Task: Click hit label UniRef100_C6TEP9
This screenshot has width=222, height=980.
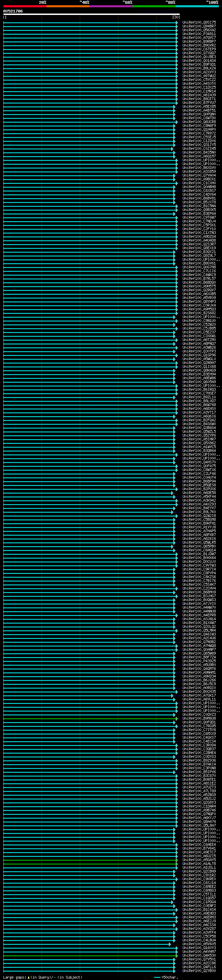Action: (x=199, y=49)
